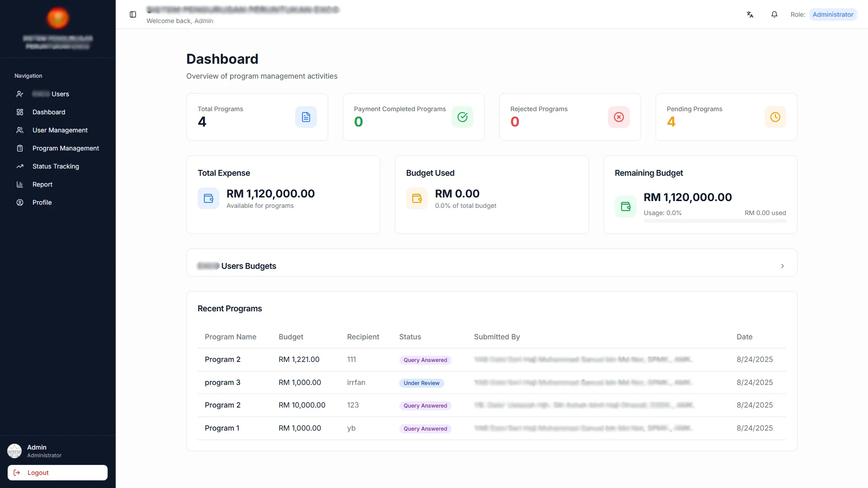Click the logout arrow icon

tap(17, 473)
